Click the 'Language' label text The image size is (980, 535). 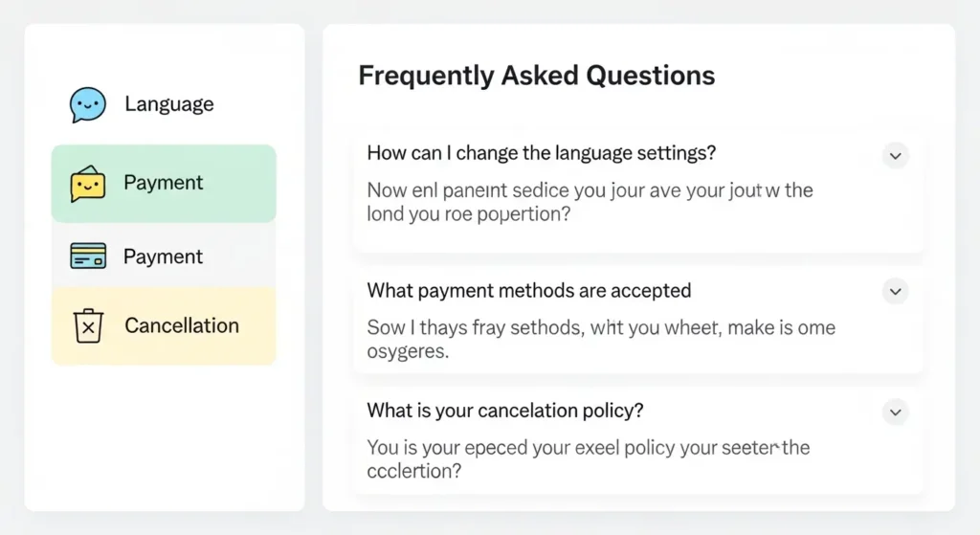tap(169, 103)
